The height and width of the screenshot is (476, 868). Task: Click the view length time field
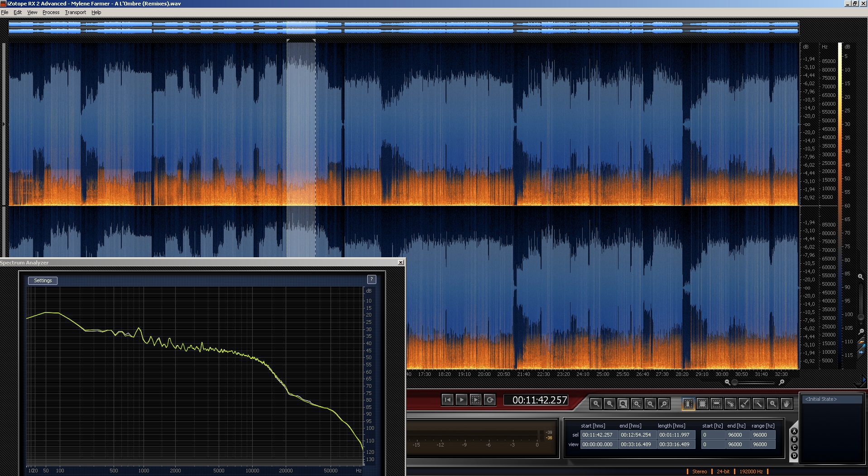676,444
